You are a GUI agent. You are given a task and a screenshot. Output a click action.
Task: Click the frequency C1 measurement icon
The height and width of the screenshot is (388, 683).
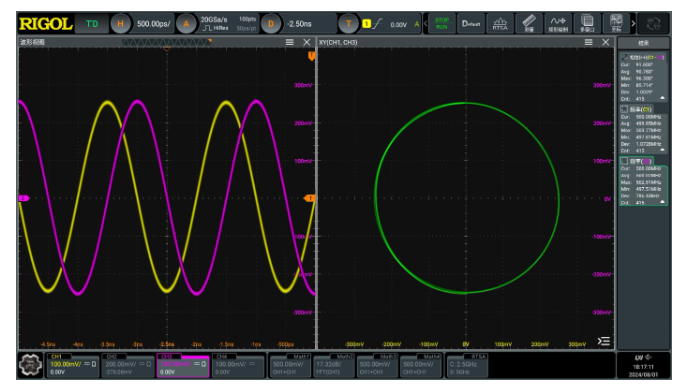pos(624,109)
